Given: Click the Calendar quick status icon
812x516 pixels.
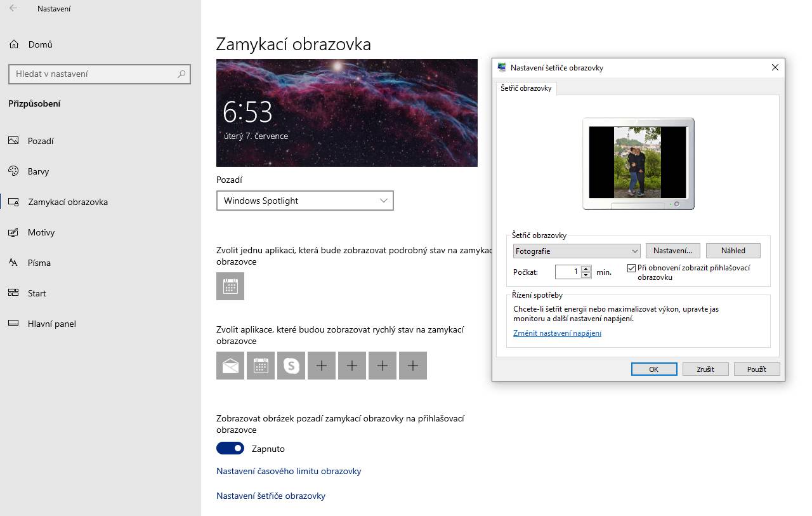Looking at the screenshot, I should point(261,366).
